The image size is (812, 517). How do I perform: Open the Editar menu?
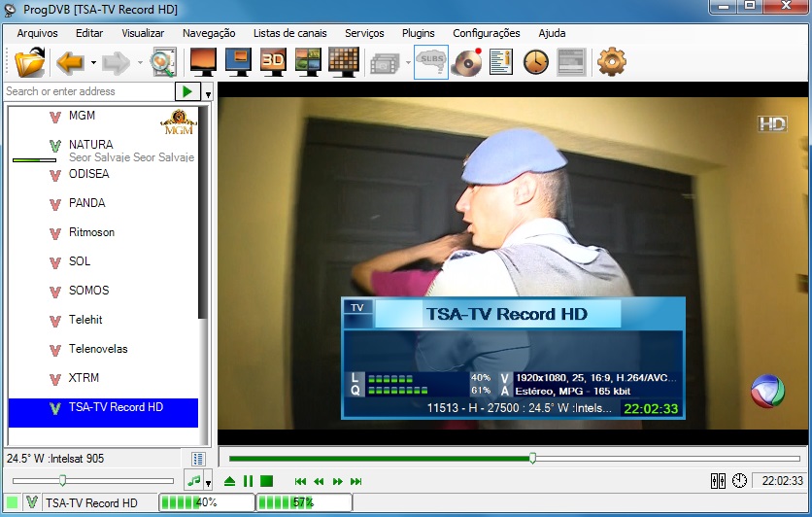point(89,33)
